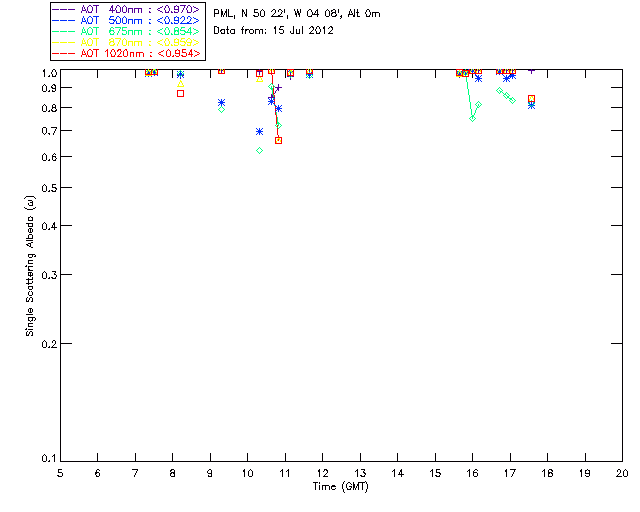The height and width of the screenshot is (512, 640).
Task: Click the x-axis tick label 16
Action: pyautogui.click(x=473, y=473)
